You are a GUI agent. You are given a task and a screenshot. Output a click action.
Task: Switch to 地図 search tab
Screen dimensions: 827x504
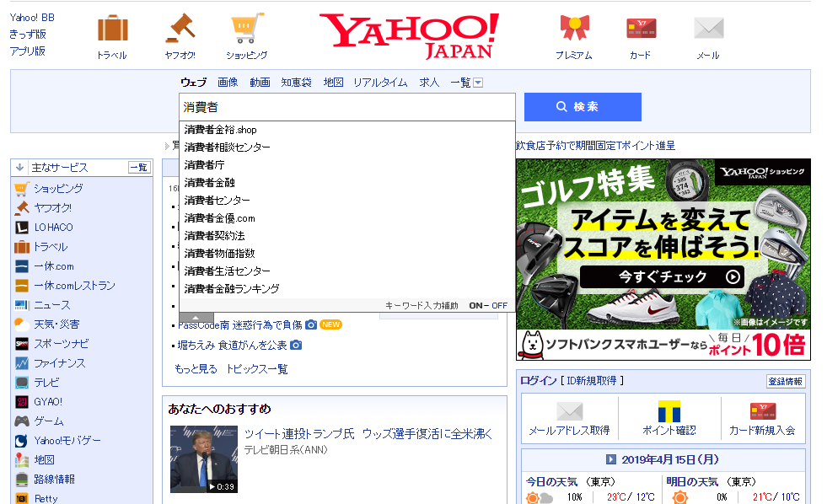(x=333, y=83)
